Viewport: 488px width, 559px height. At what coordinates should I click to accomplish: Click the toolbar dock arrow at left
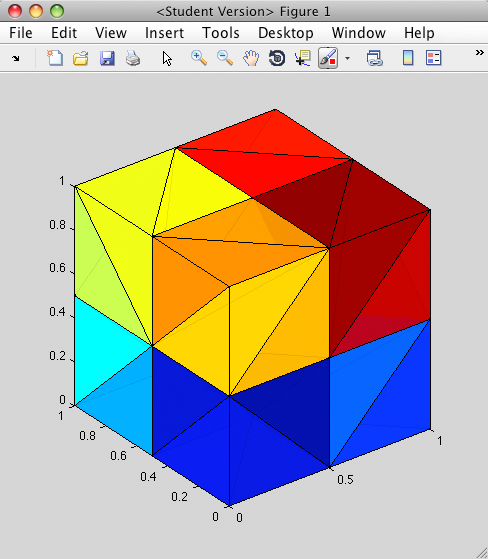[16, 58]
